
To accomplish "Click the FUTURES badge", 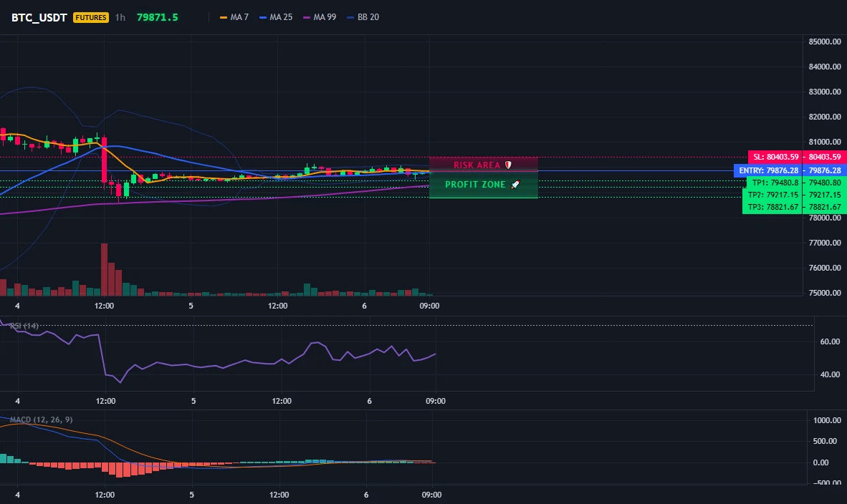I will click(x=91, y=17).
